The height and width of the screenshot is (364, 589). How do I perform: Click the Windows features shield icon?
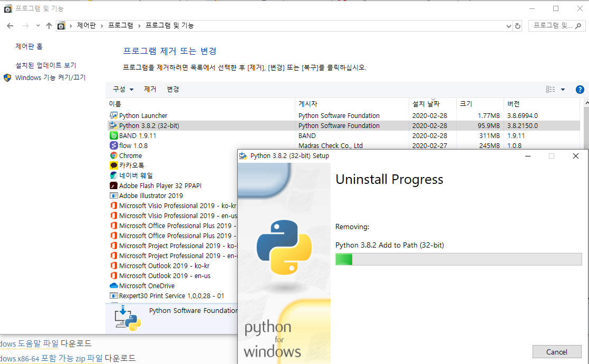point(7,77)
